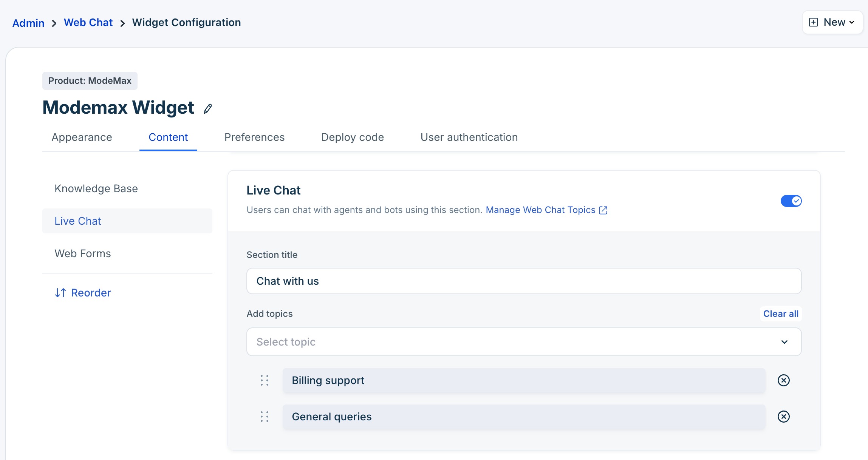This screenshot has height=460, width=868.
Task: Click the pencil icon beside Modemax Widget
Action: pos(208,109)
